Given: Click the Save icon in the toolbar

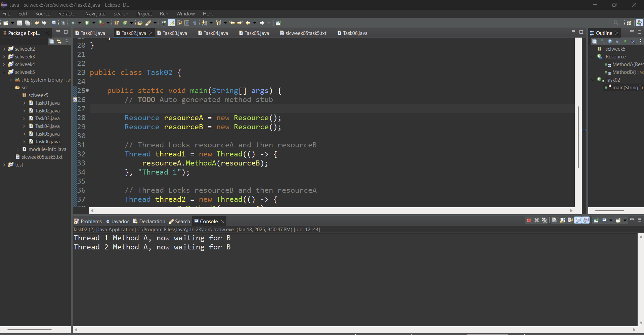Looking at the screenshot, I should click(x=19, y=23).
